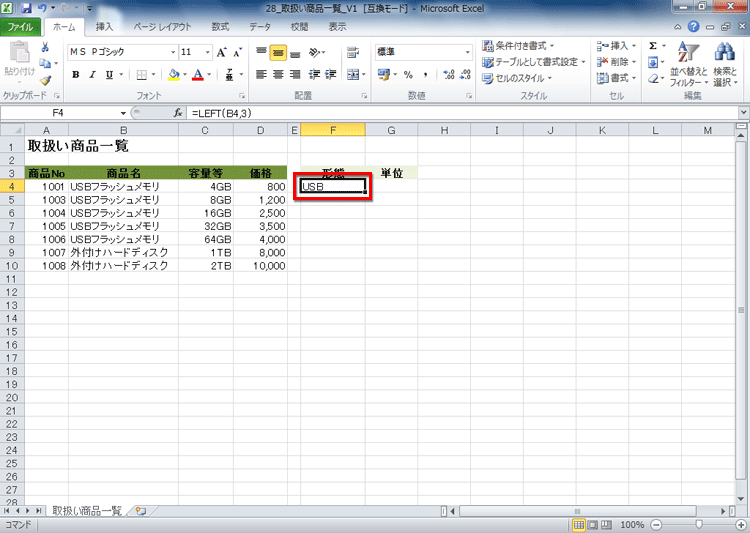
Task: Click formula bar with =LEFT(B4,3)
Action: (x=463, y=113)
